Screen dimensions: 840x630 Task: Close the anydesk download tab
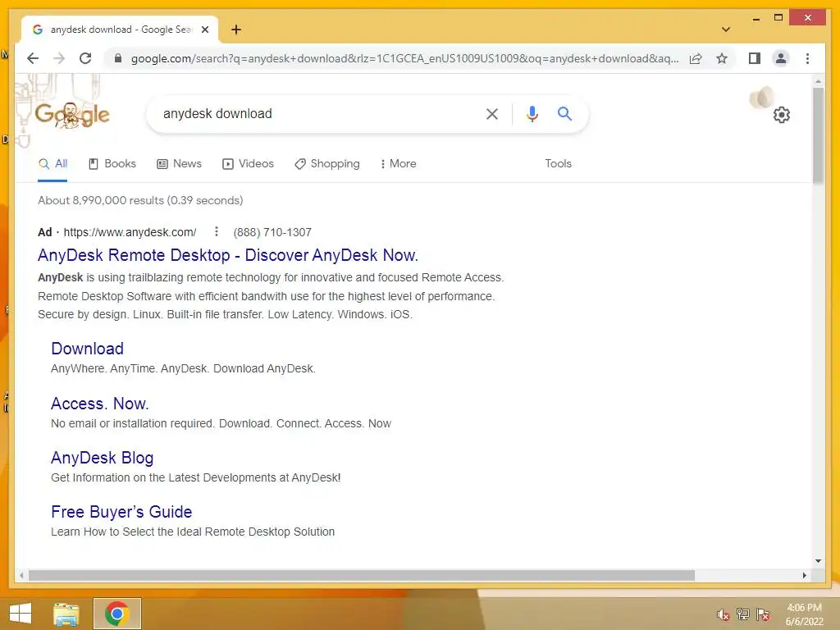point(204,30)
